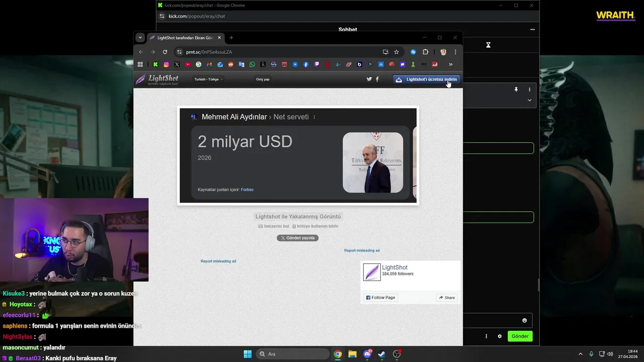The image size is (644, 362).
Task: Open the Facebook bookmark in the bookmarks bar
Action: [x=306, y=64]
